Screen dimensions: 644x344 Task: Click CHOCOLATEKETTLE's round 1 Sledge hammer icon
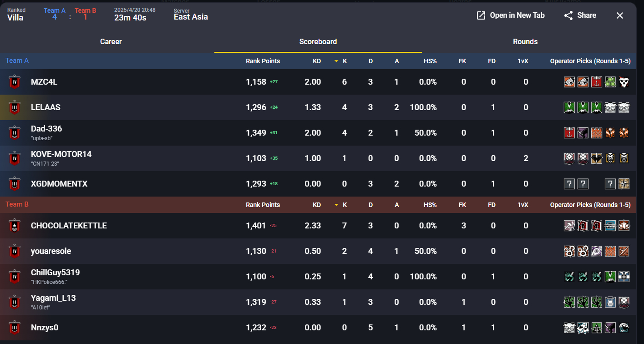569,226
